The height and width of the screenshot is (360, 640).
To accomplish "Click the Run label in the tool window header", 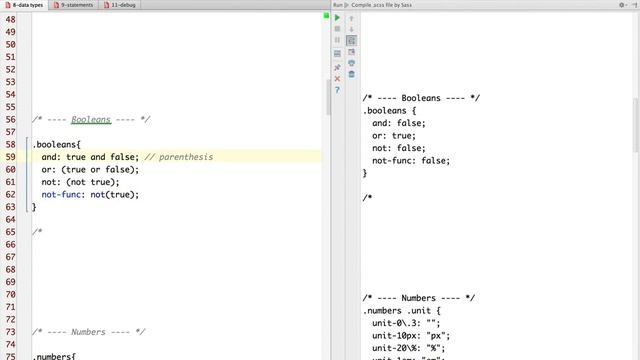I will (x=338, y=5).
